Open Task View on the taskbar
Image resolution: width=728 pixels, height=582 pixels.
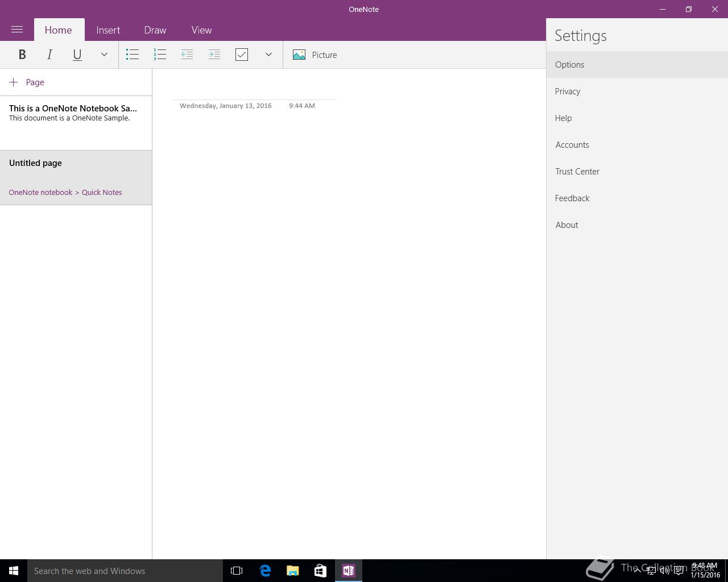coord(237,571)
